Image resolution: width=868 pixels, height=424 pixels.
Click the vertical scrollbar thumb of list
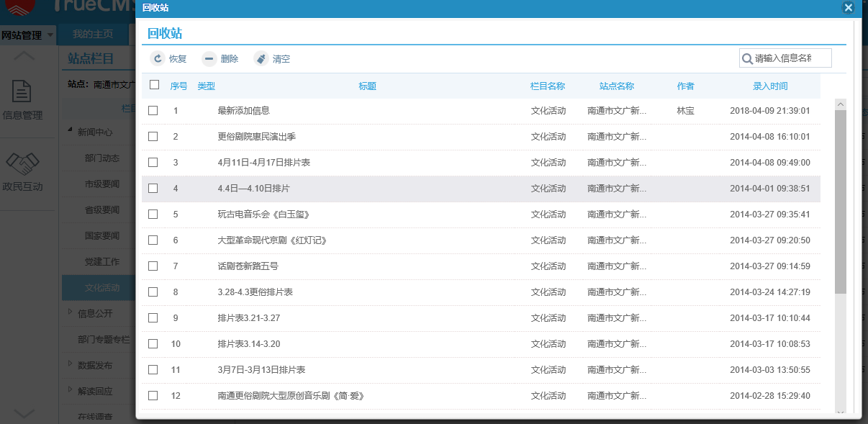(x=840, y=202)
